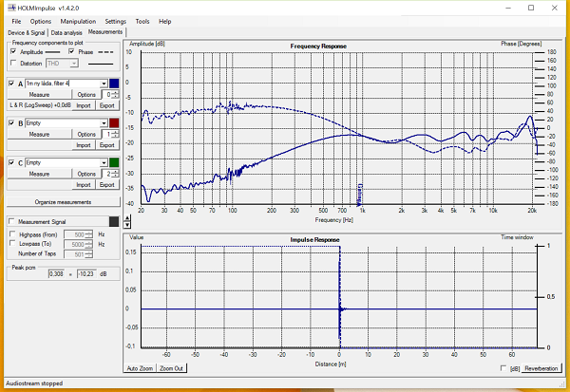570x392 pixels.
Task: Enable the Highpass (From) checkbox
Action: coord(12,233)
